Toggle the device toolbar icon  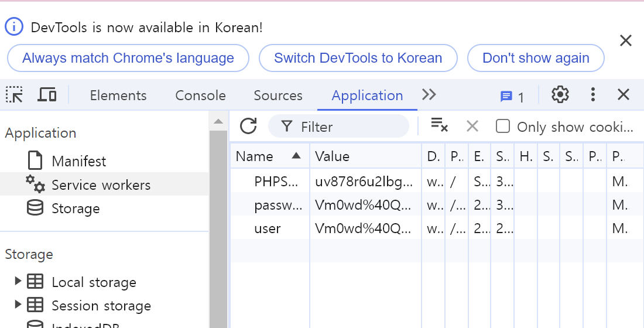47,95
